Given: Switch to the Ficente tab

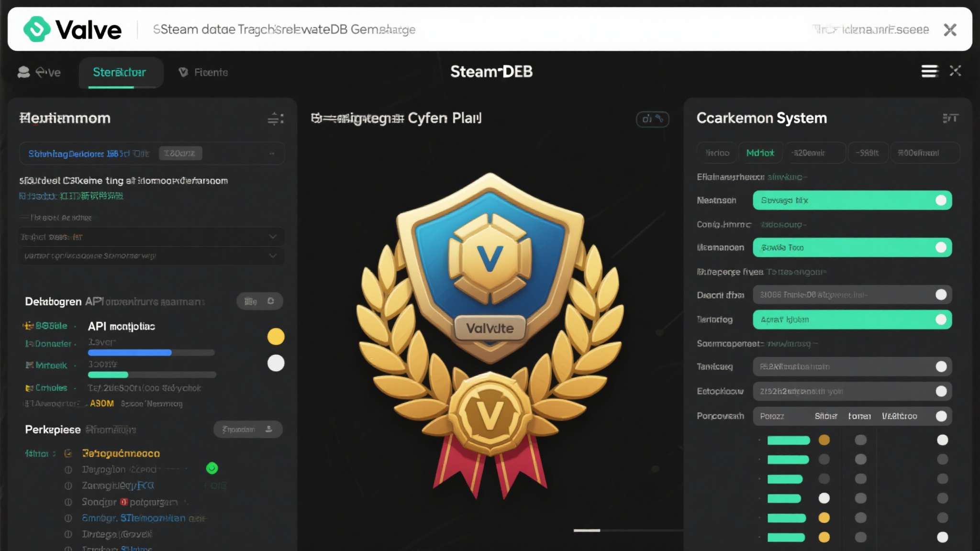Looking at the screenshot, I should (x=203, y=72).
